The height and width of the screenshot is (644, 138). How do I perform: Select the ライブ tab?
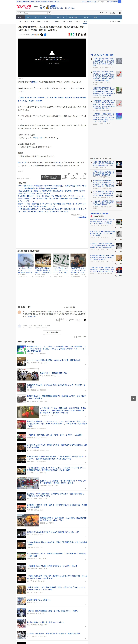[x=37, y=17]
